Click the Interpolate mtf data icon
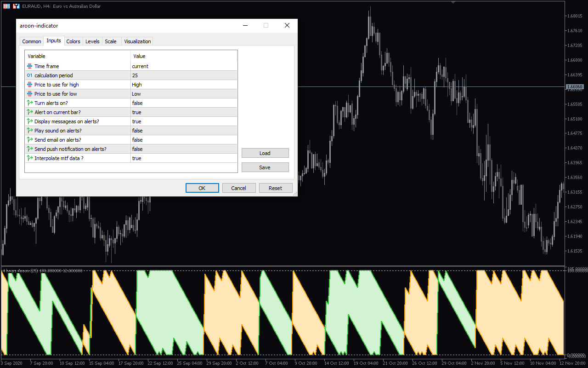588x368 pixels. (30, 158)
